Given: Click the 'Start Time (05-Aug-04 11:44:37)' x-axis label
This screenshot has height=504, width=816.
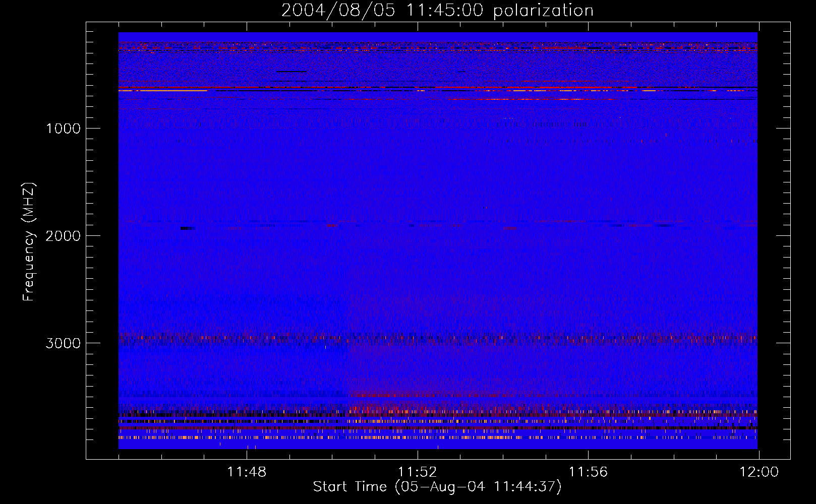Looking at the screenshot, I should pyautogui.click(x=437, y=487).
